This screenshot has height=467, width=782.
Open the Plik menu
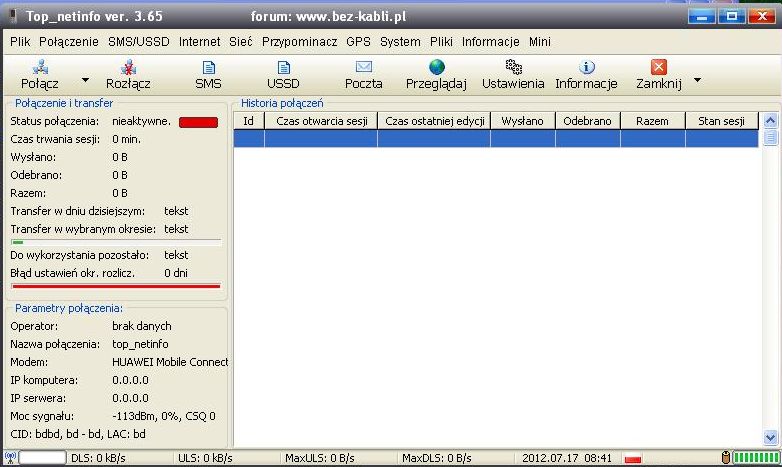point(20,42)
